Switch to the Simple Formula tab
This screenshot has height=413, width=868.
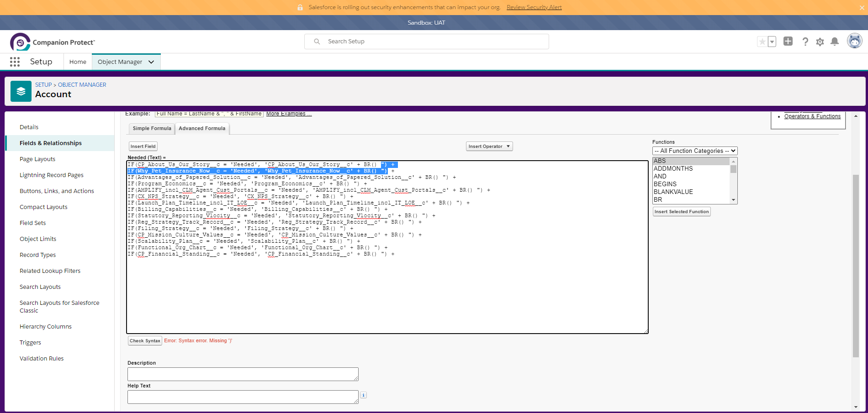coord(152,129)
